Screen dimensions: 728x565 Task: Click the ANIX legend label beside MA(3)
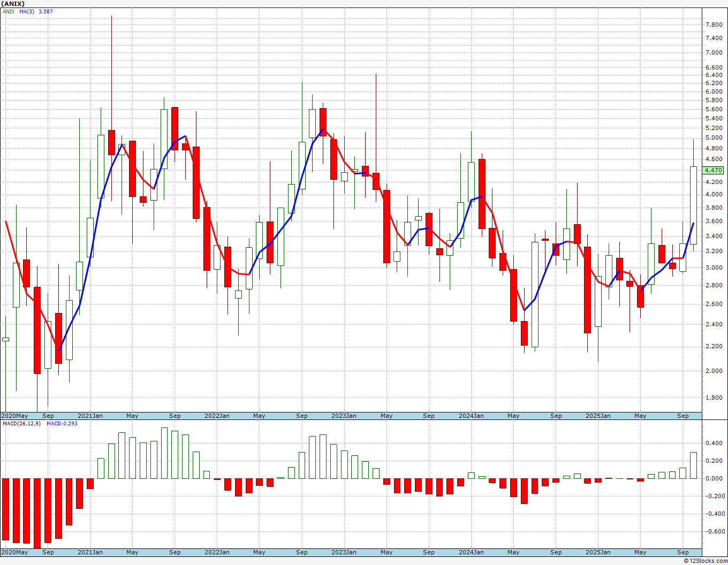click(9, 11)
